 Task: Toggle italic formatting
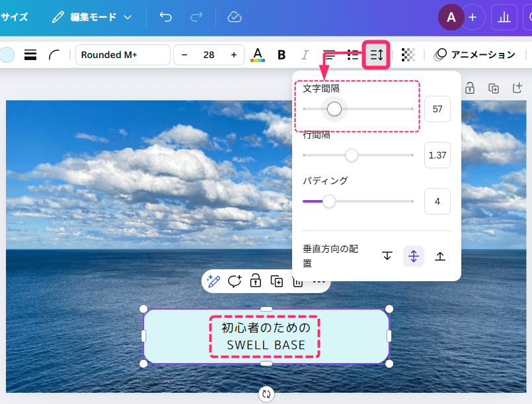pos(305,55)
